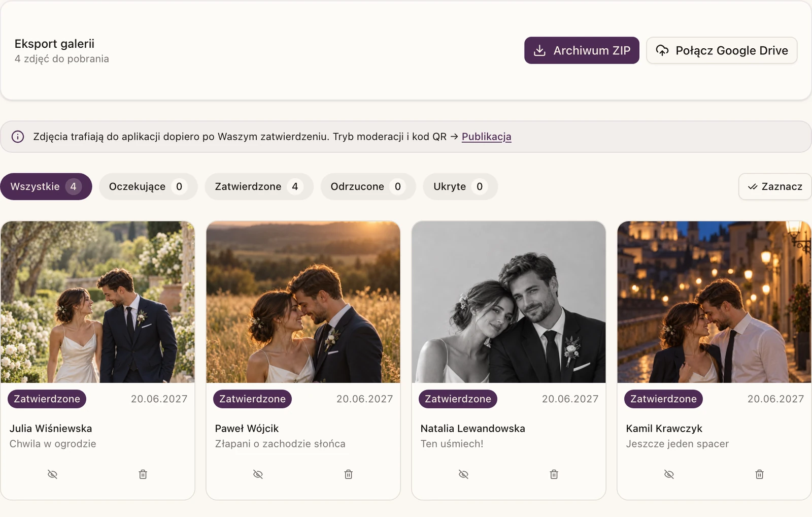This screenshot has width=812, height=517.
Task: Show only Zatwierdzone photos tab
Action: [x=259, y=186]
